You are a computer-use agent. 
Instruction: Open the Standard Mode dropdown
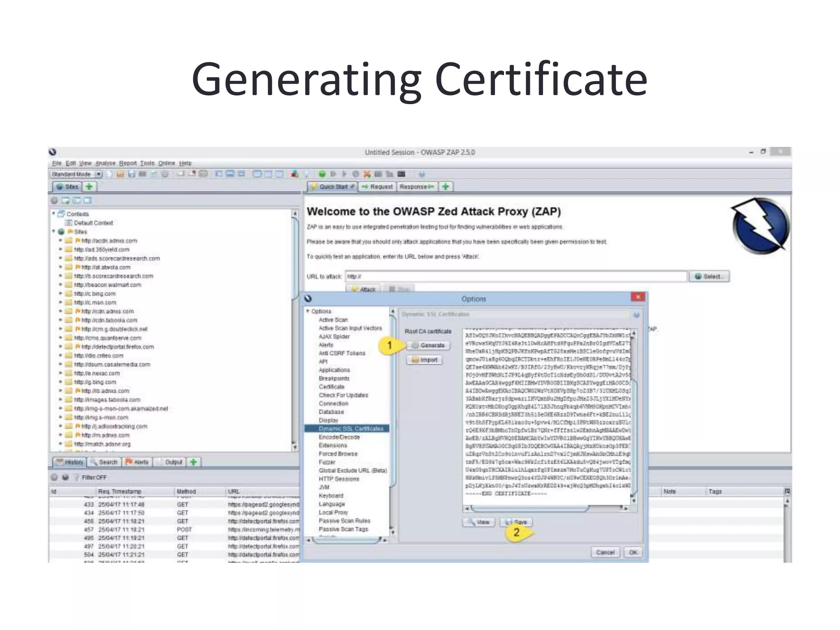(x=76, y=174)
